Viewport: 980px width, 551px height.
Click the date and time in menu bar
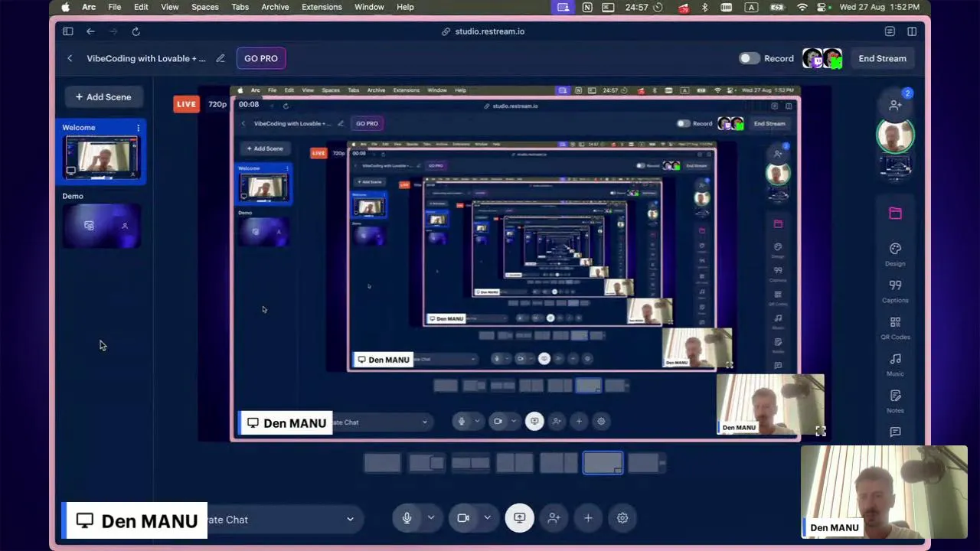pyautogui.click(x=880, y=7)
